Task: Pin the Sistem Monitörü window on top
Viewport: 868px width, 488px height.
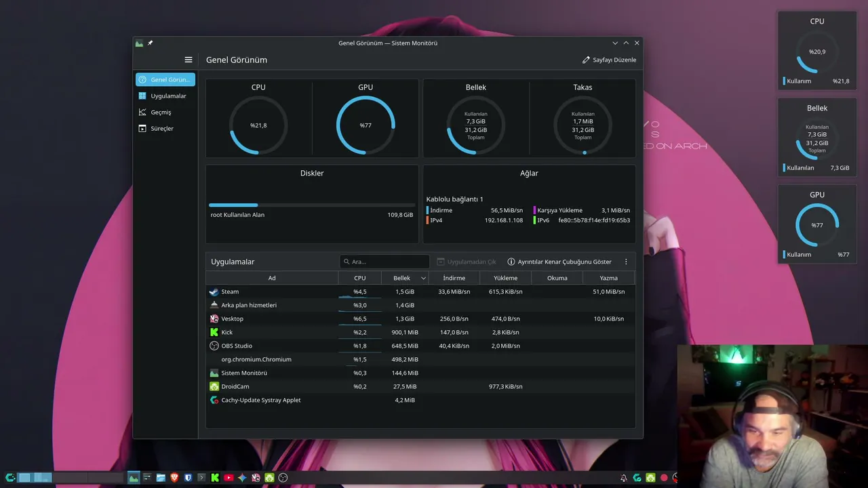Action: [x=150, y=43]
